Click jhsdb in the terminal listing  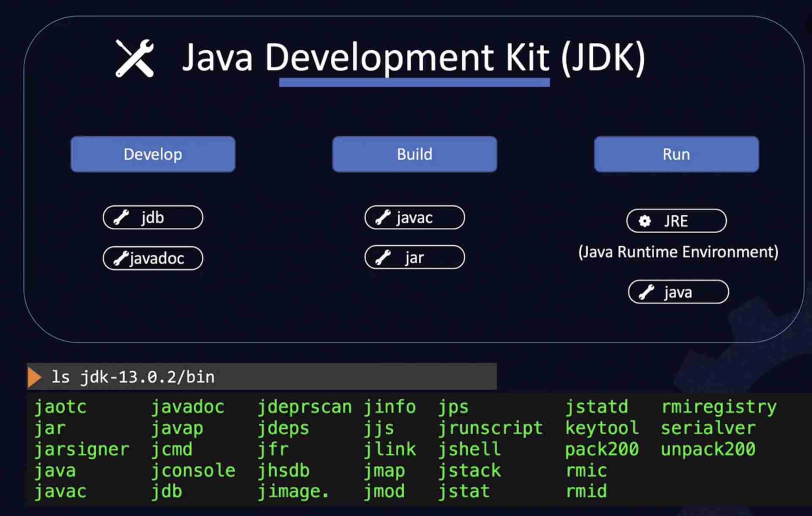click(284, 470)
